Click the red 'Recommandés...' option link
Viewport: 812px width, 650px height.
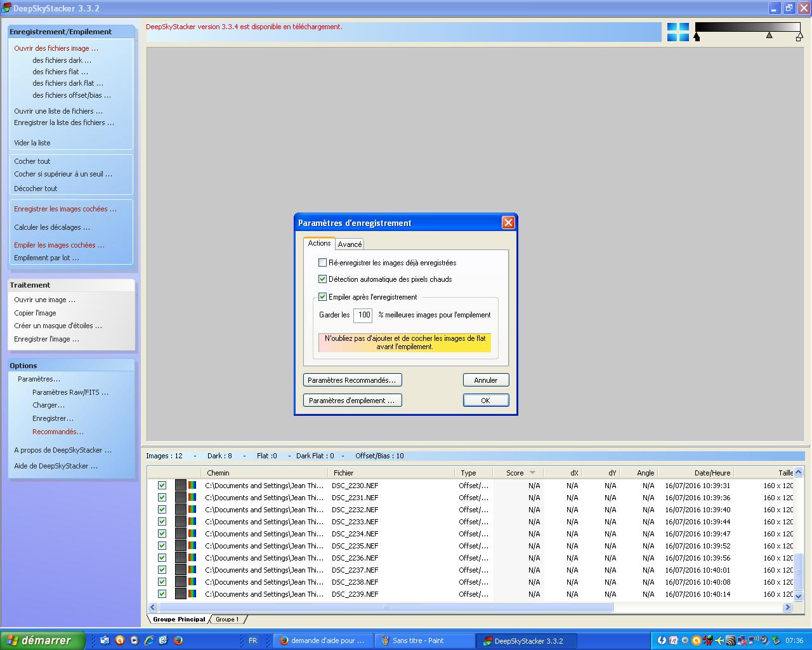click(x=58, y=432)
